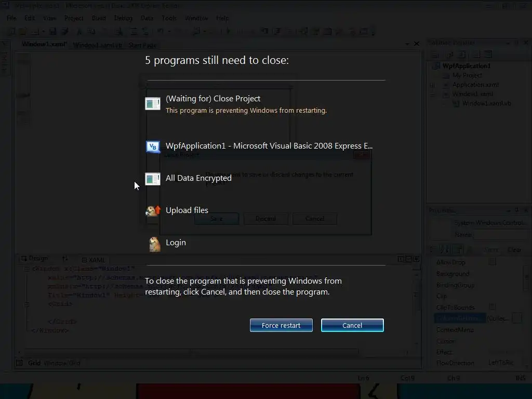Open the Tools menu in Visual Basic
The height and width of the screenshot is (399, 532).
click(x=169, y=18)
